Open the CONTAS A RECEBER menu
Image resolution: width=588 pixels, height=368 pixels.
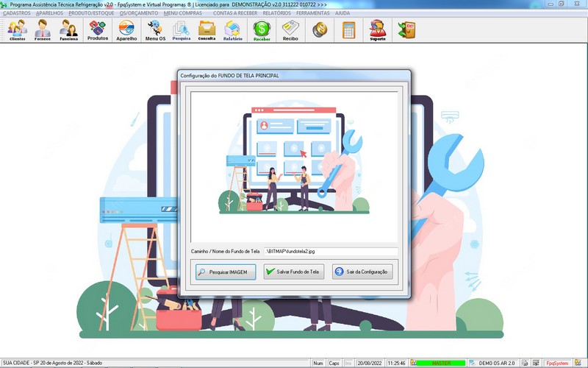click(235, 13)
